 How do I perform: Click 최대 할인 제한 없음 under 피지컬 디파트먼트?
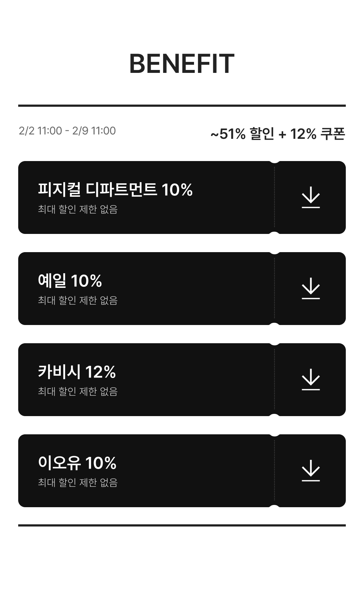point(78,210)
